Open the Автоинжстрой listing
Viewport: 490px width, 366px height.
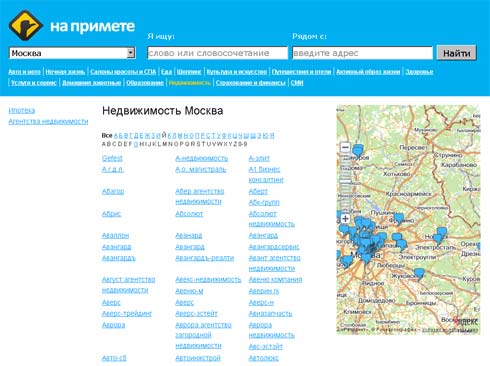(198, 358)
